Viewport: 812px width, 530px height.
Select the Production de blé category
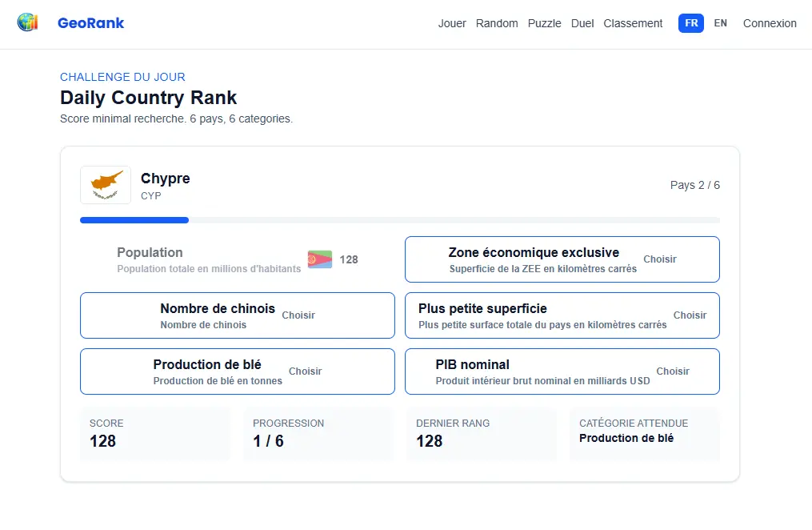coord(237,371)
